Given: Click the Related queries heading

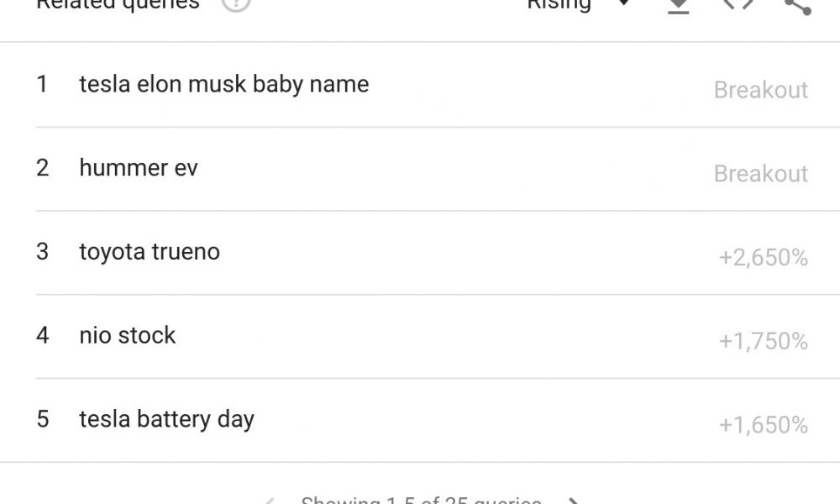Looking at the screenshot, I should click(x=118, y=4).
